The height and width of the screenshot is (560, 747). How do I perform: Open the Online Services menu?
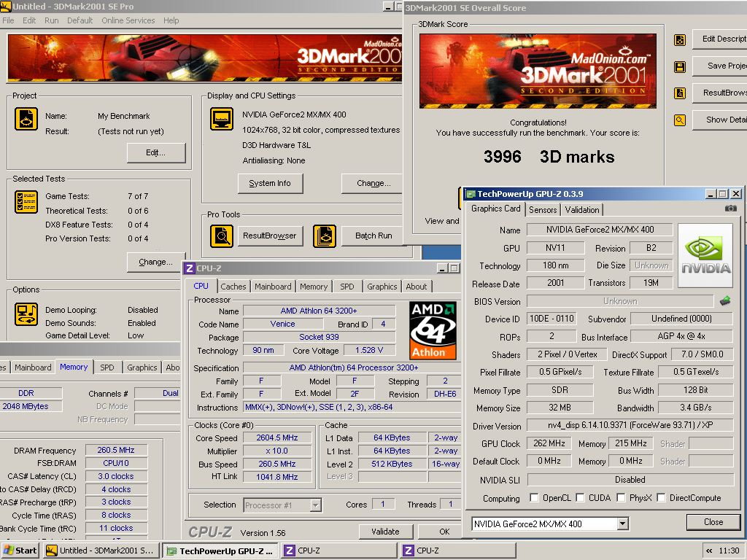point(128,20)
